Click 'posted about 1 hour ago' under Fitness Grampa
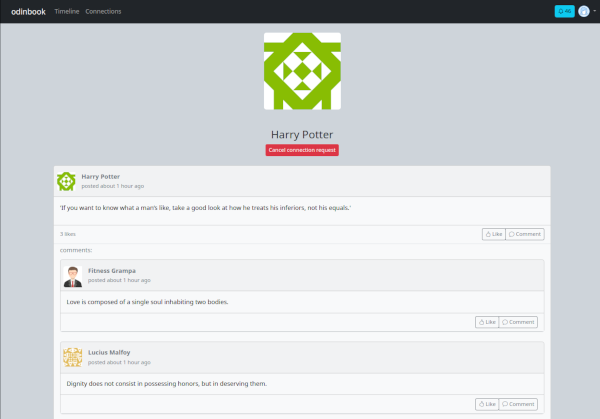 (x=119, y=280)
